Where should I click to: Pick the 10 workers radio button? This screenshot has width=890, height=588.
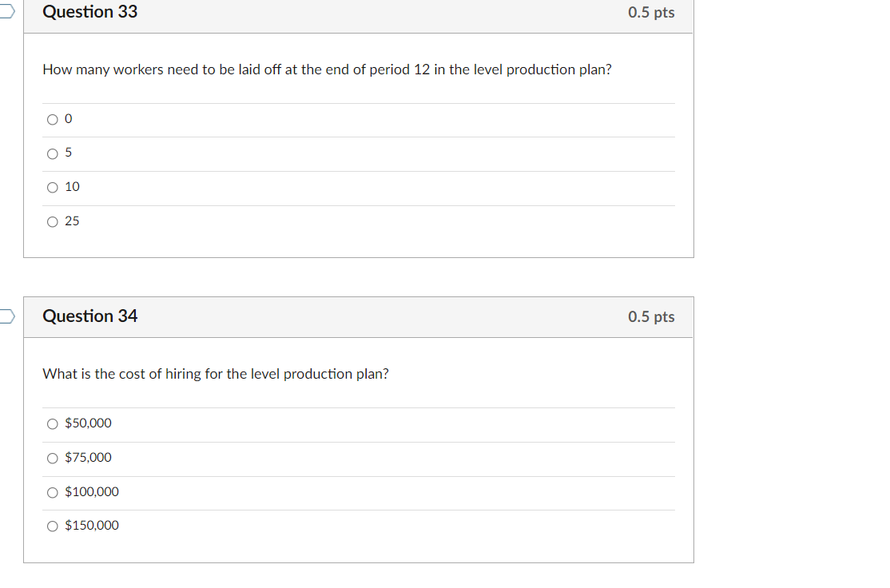point(53,188)
